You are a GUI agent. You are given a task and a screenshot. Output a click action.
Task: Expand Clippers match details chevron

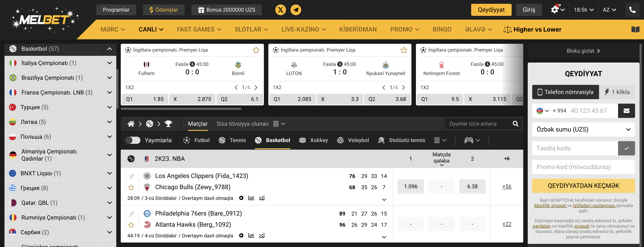tap(384, 200)
